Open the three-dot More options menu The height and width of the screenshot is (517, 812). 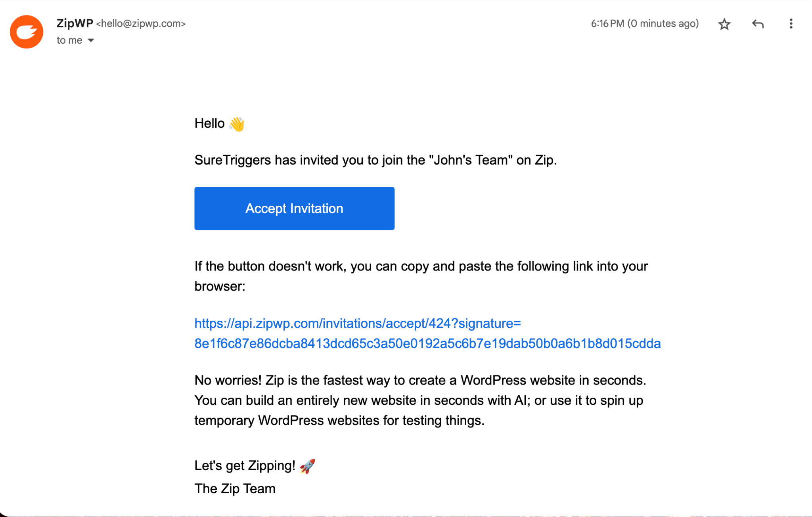click(x=791, y=24)
